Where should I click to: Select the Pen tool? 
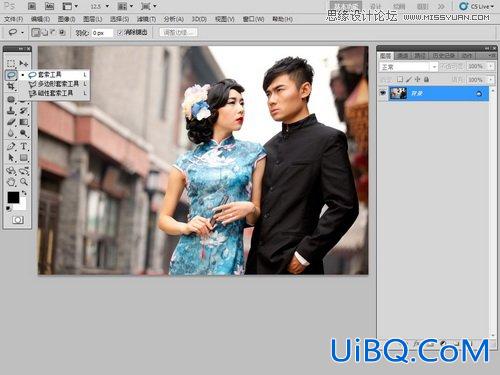(x=11, y=146)
